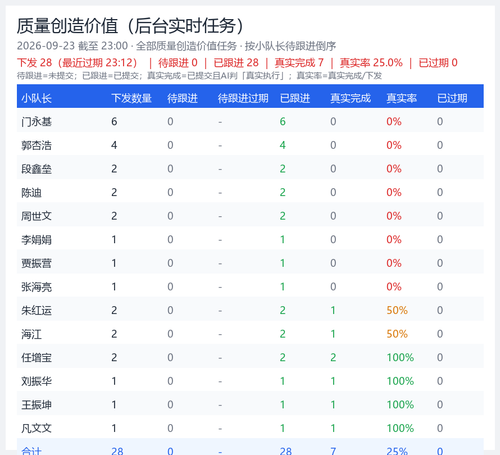Click 郭杏浩's green 已跟进 value 4
This screenshot has width=500, height=455.
(282, 145)
